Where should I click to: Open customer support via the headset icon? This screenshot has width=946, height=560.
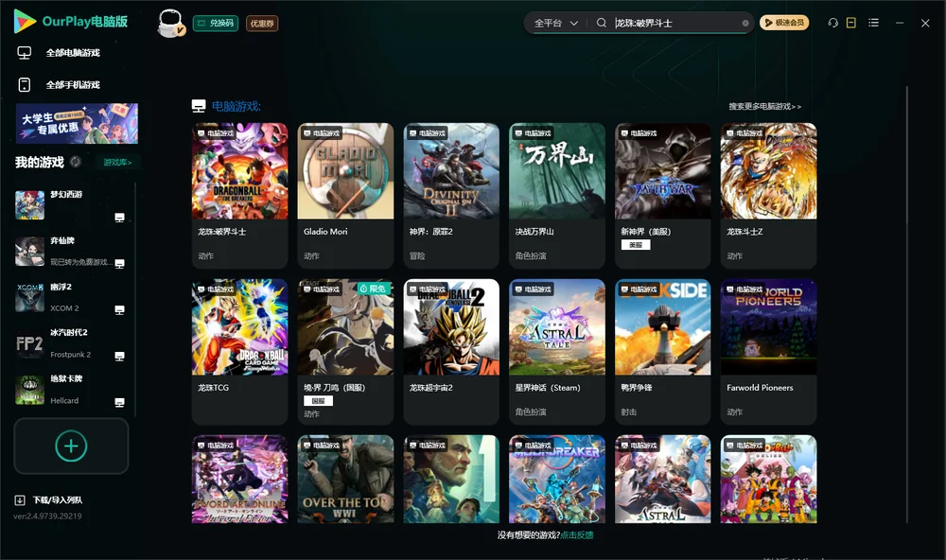(833, 23)
